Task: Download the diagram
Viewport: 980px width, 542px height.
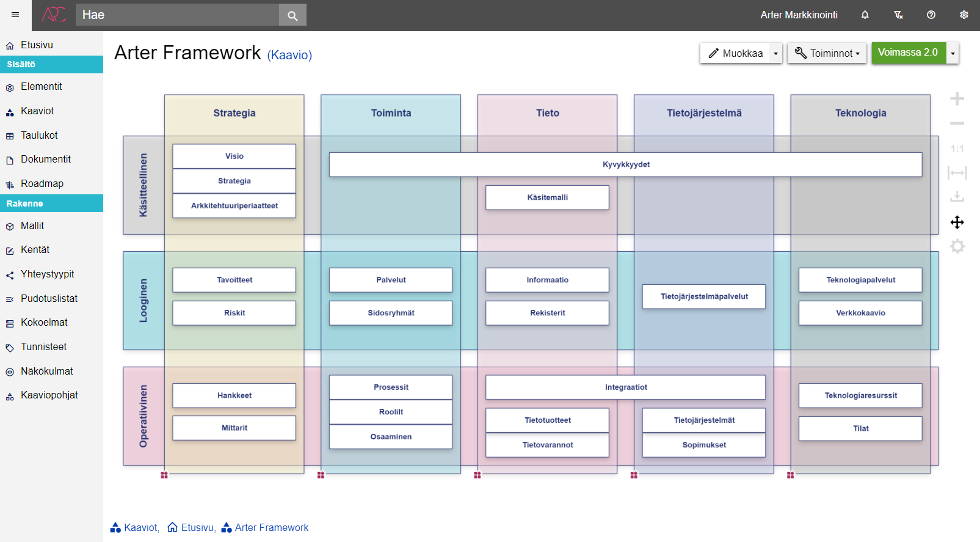Action: [x=957, y=197]
